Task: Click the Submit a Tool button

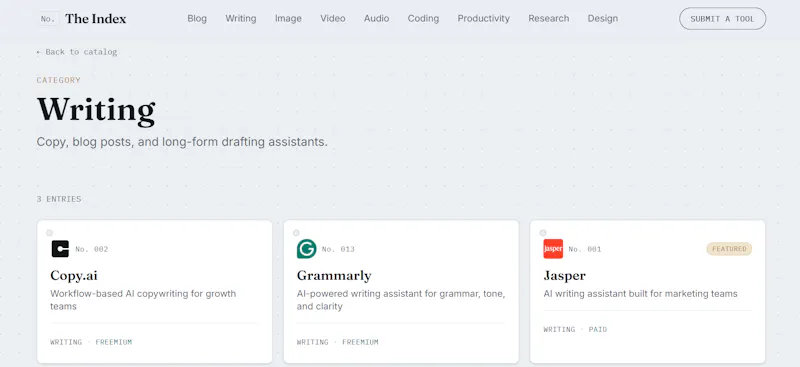Action: (722, 18)
